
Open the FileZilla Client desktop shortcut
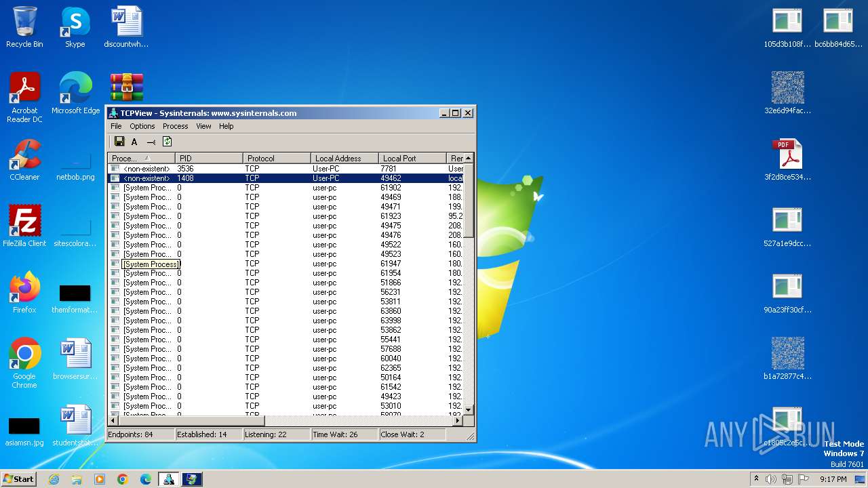pos(24,226)
